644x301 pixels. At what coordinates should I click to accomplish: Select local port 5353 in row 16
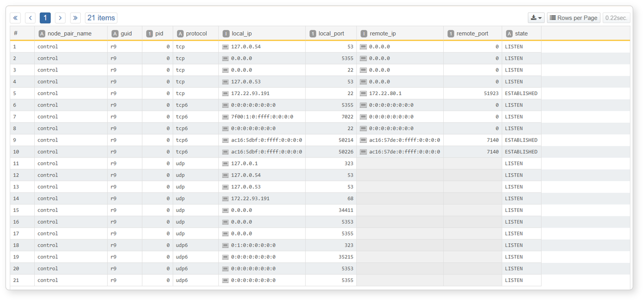(331, 222)
